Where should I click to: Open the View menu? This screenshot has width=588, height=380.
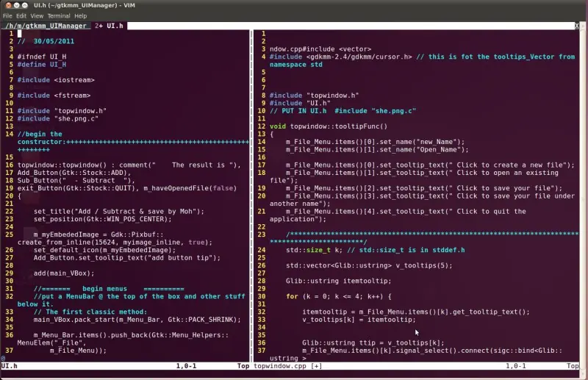click(37, 15)
